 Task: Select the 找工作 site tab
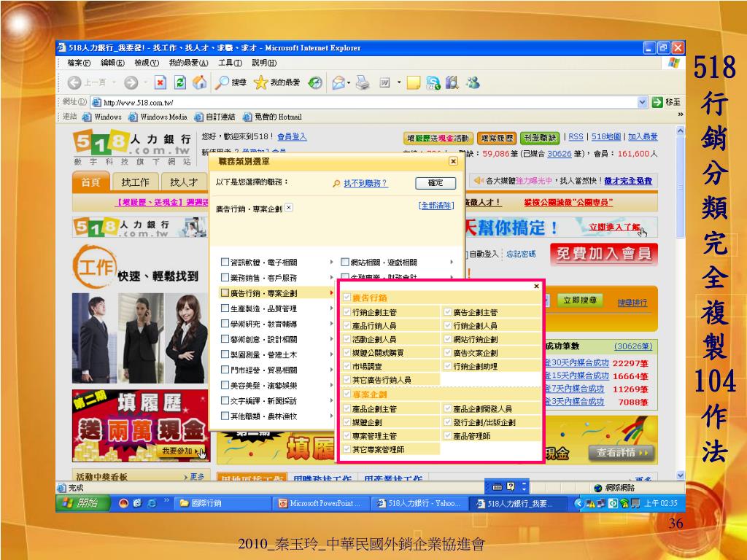tap(135, 182)
